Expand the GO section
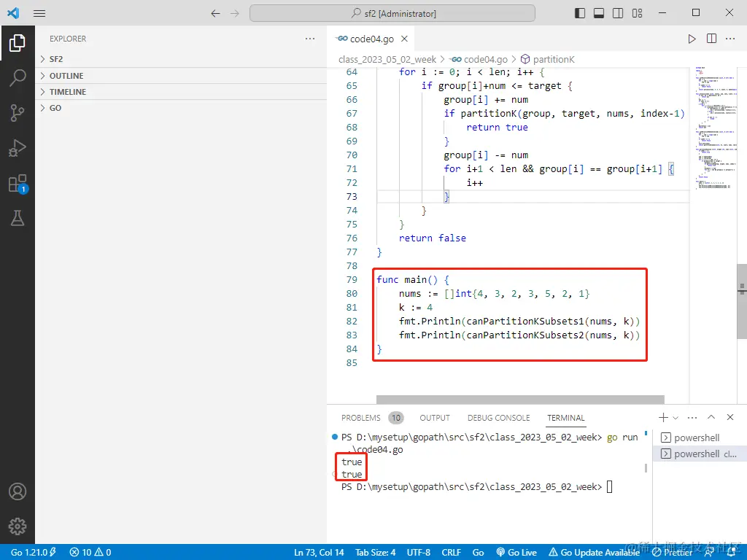The image size is (747, 560). point(181,108)
